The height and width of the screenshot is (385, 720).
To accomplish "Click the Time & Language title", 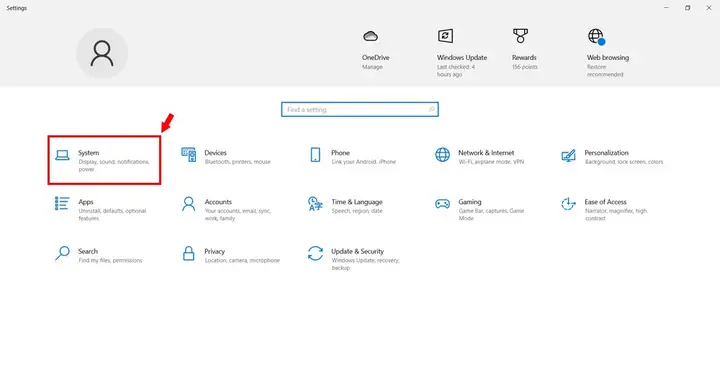I will click(x=357, y=202).
